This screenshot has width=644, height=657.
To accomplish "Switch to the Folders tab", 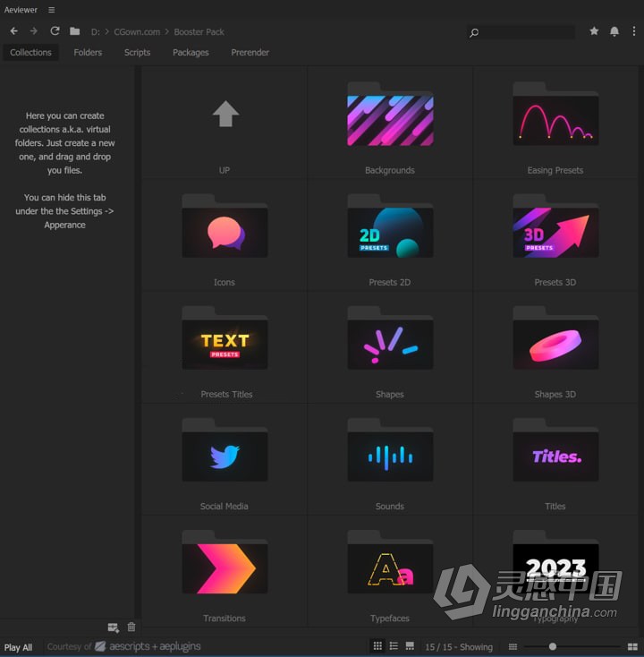I will 88,53.
